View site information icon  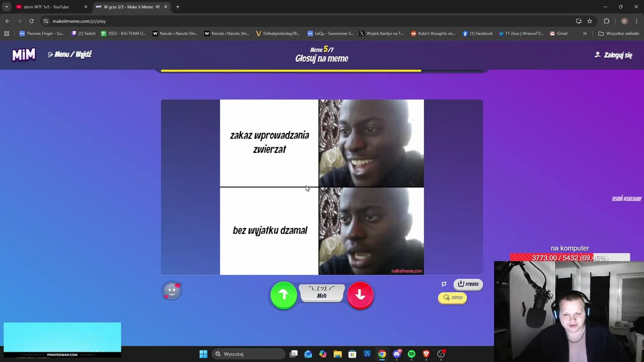[46, 21]
